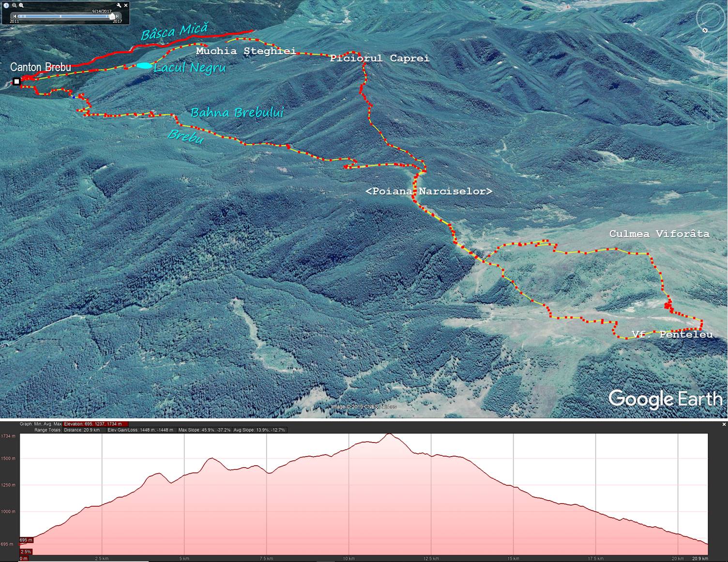
Task: Select the Elevation graph metric
Action: [x=92, y=424]
